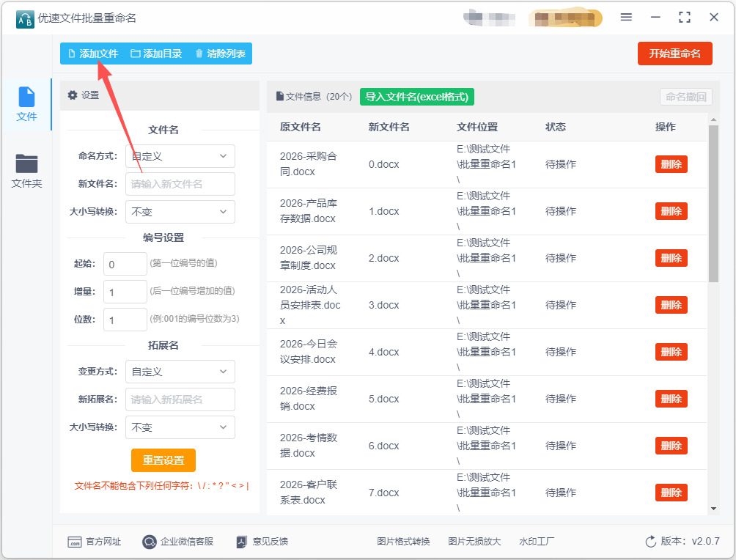Click the Add Directory folder icon
Image resolution: width=736 pixels, height=560 pixels.
tap(135, 54)
